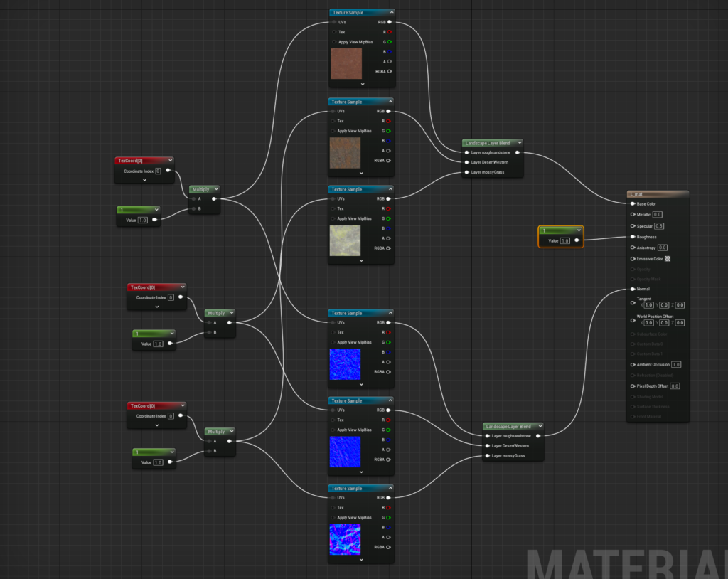Screen dimensions: 728x579
Task: Expand bottom chevron of topmost TexCoord[0] node
Action: pos(144,180)
